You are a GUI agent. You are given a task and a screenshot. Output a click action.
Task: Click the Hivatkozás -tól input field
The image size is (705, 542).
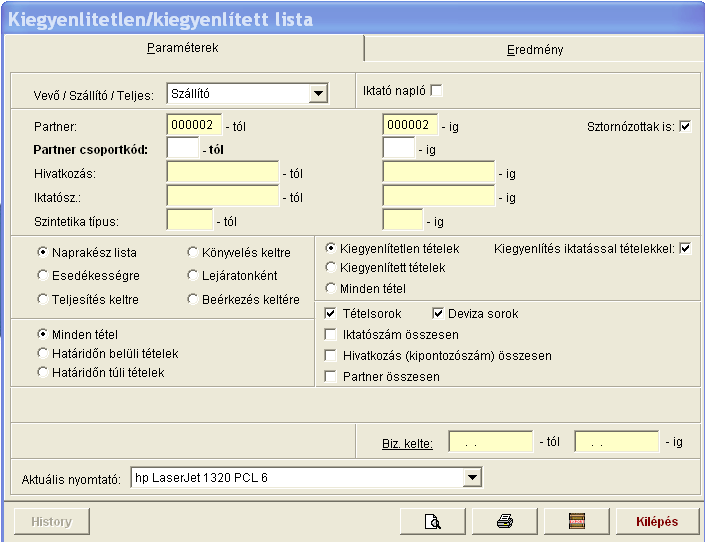tap(223, 172)
